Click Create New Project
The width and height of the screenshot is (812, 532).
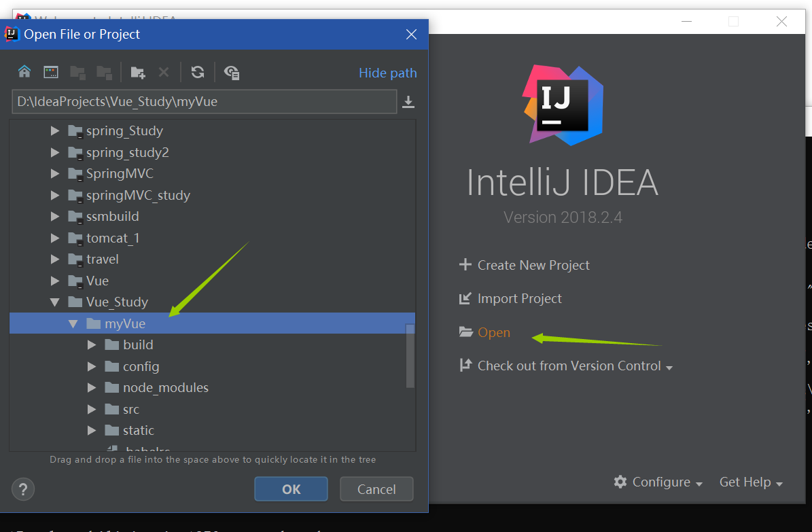(x=533, y=265)
